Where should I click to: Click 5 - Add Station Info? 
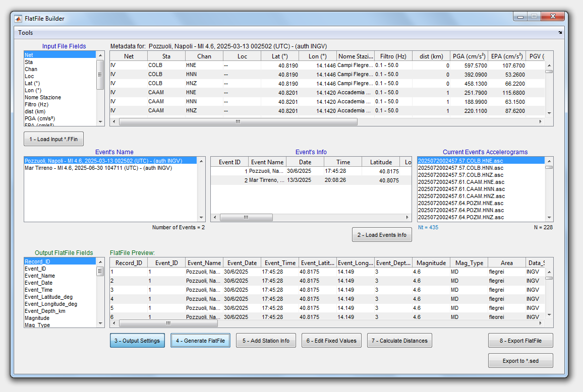[x=266, y=341]
